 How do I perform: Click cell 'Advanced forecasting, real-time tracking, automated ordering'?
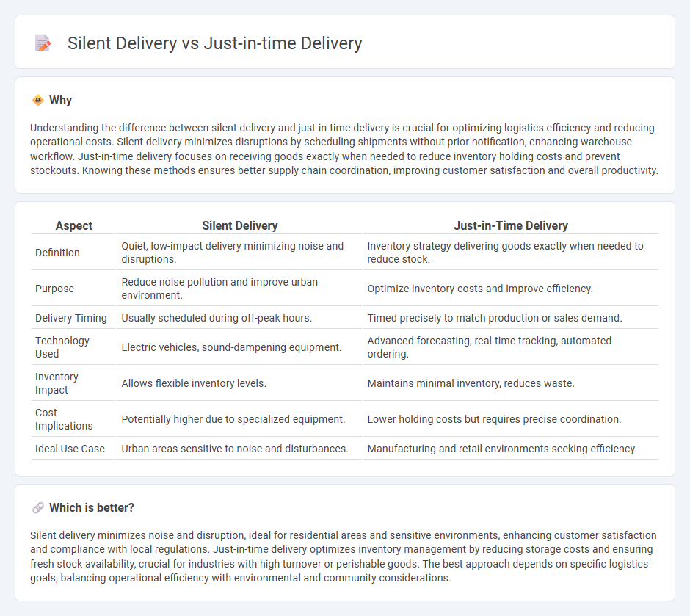(511, 347)
